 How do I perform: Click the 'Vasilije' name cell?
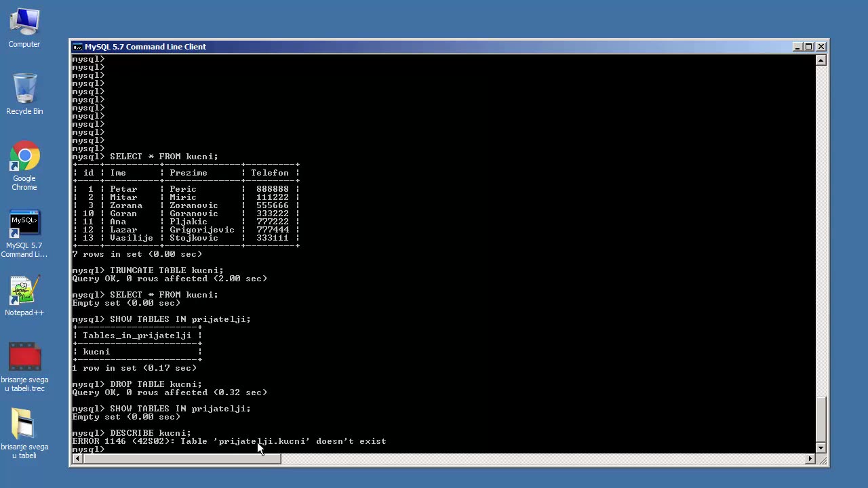[132, 238]
